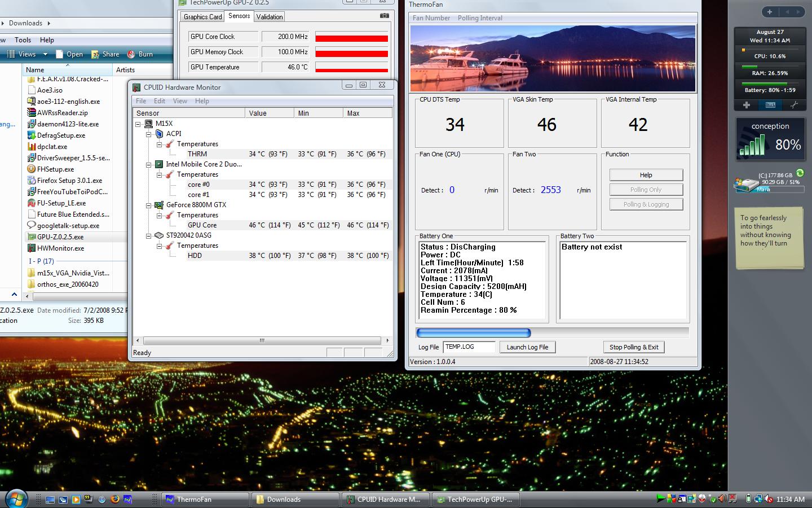Open View menu in Hardware Monitor

[180, 101]
